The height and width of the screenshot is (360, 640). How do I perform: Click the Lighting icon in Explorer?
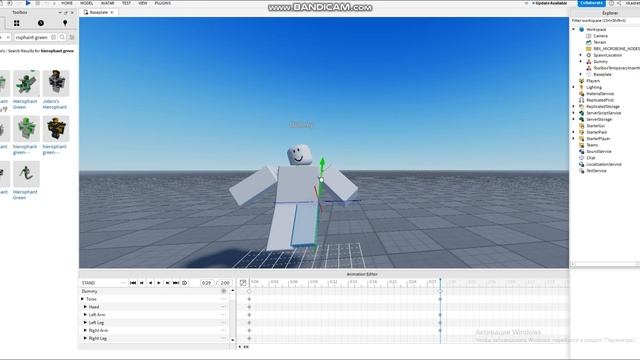tap(582, 87)
